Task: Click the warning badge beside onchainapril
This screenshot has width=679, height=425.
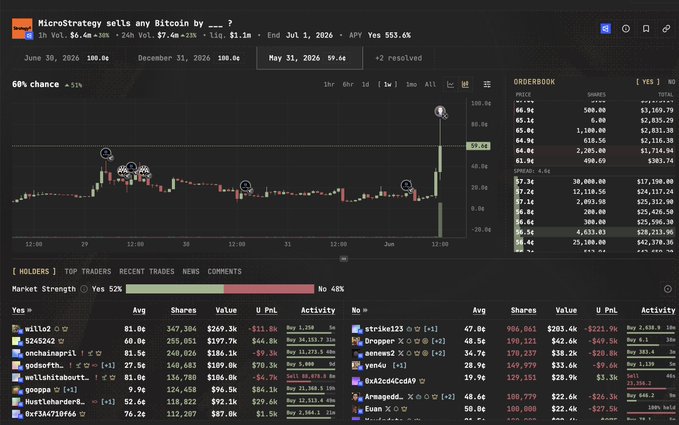Action: [x=82, y=354]
